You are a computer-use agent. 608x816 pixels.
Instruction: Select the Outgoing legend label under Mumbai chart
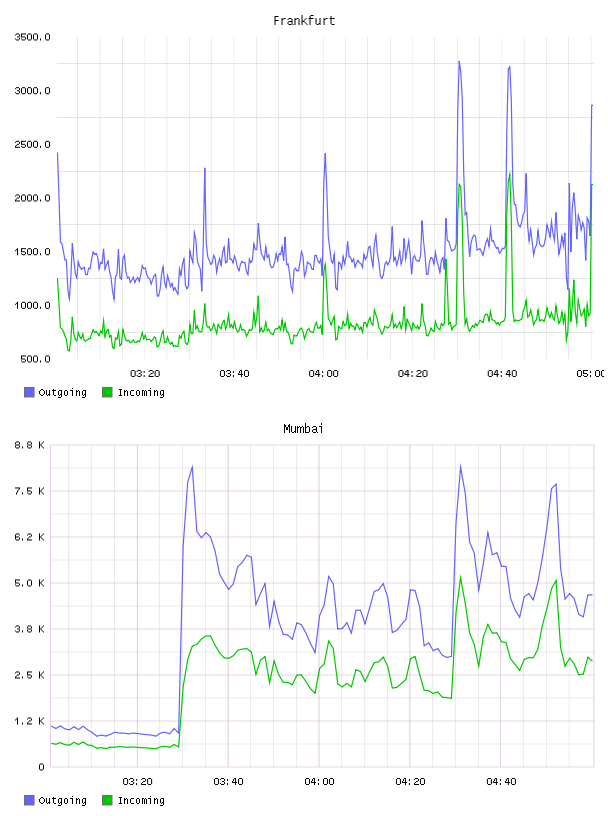(x=62, y=800)
